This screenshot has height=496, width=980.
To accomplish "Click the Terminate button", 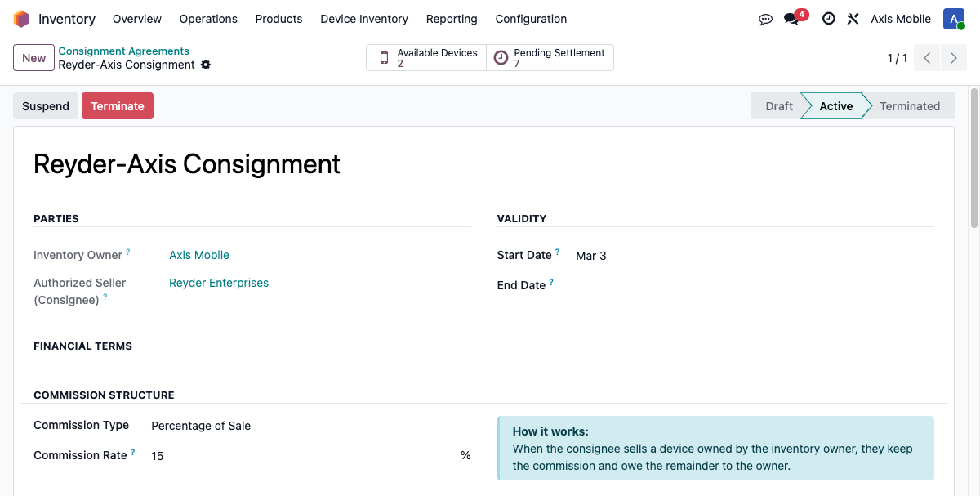I will (x=118, y=105).
